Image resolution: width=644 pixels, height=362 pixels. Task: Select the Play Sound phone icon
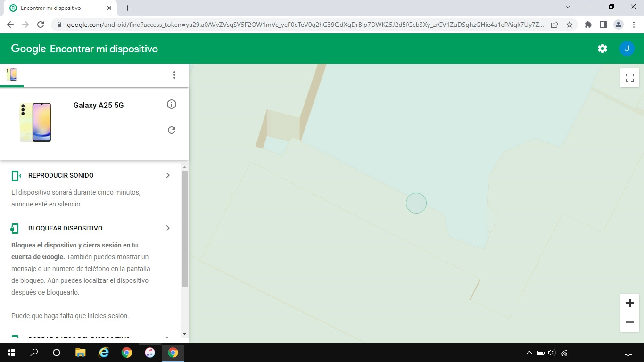coord(15,175)
